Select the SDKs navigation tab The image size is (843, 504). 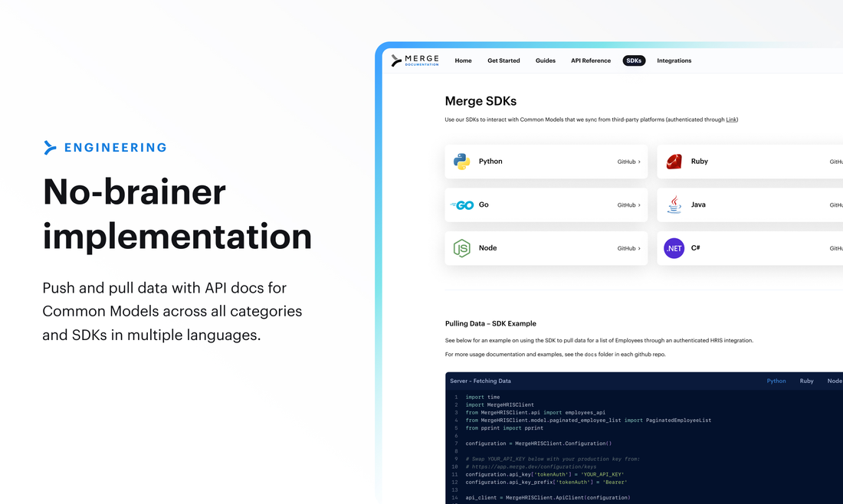tap(634, 60)
